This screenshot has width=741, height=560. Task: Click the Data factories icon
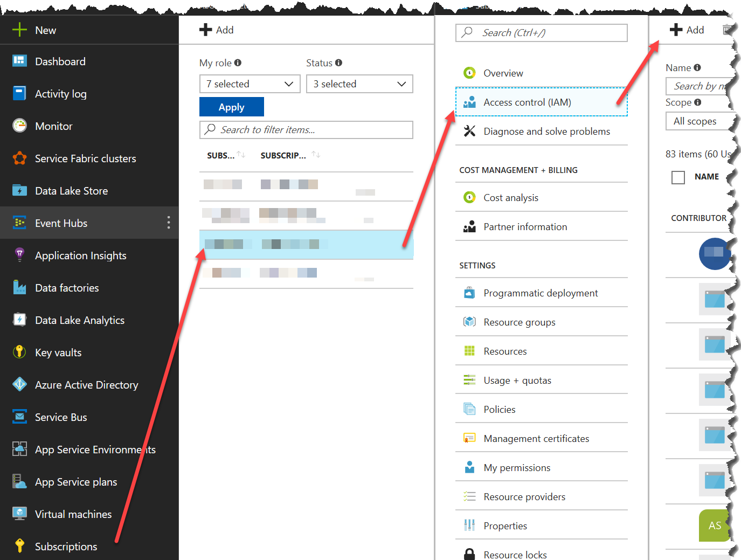(x=19, y=287)
